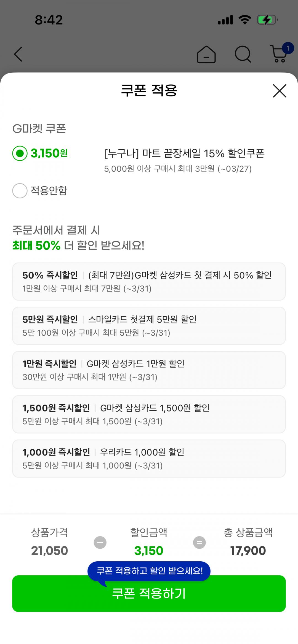The width and height of the screenshot is (298, 644).
Task: Tap the 마트 끝장세일 15% 할인쿠폰 label
Action: (x=184, y=153)
